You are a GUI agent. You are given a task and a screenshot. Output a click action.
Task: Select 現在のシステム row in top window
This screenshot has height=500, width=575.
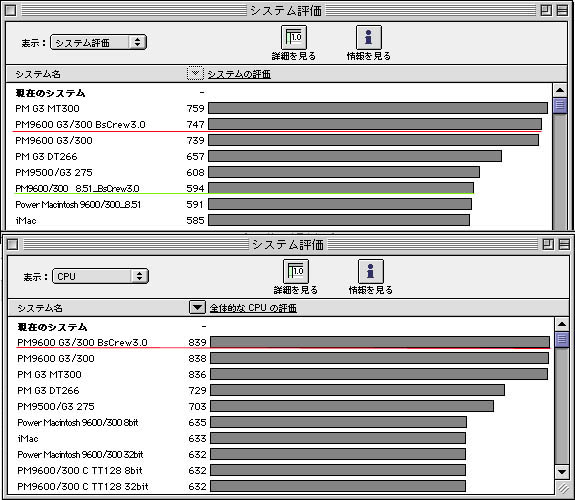[x=279, y=93]
